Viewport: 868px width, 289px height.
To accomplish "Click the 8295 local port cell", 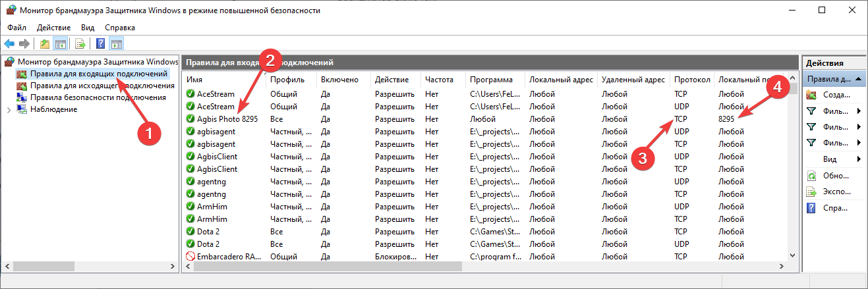I will click(x=726, y=119).
